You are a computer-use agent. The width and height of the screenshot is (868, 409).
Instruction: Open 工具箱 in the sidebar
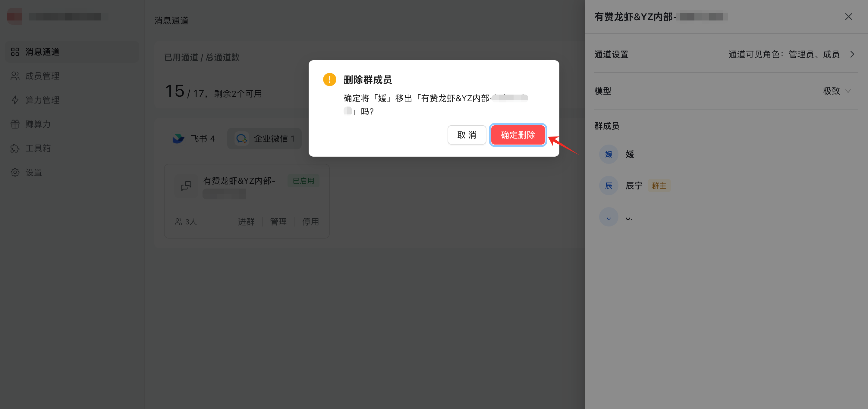pos(72,148)
